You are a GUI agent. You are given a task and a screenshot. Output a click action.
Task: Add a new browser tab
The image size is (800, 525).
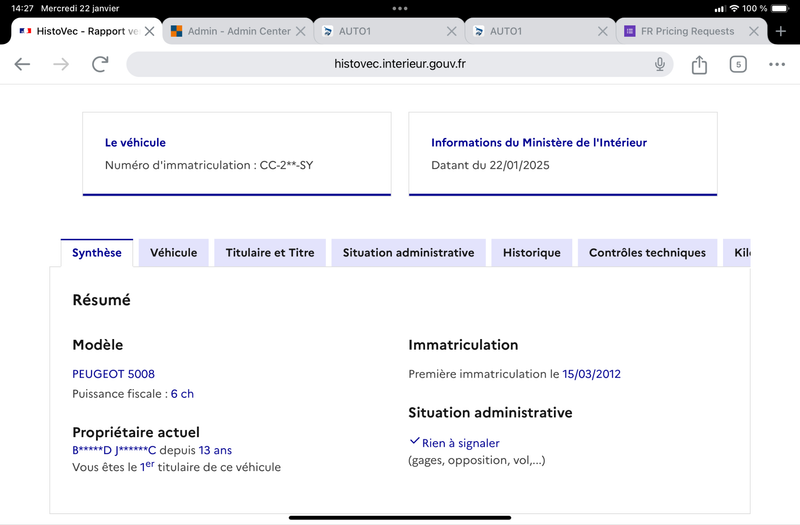(x=781, y=31)
